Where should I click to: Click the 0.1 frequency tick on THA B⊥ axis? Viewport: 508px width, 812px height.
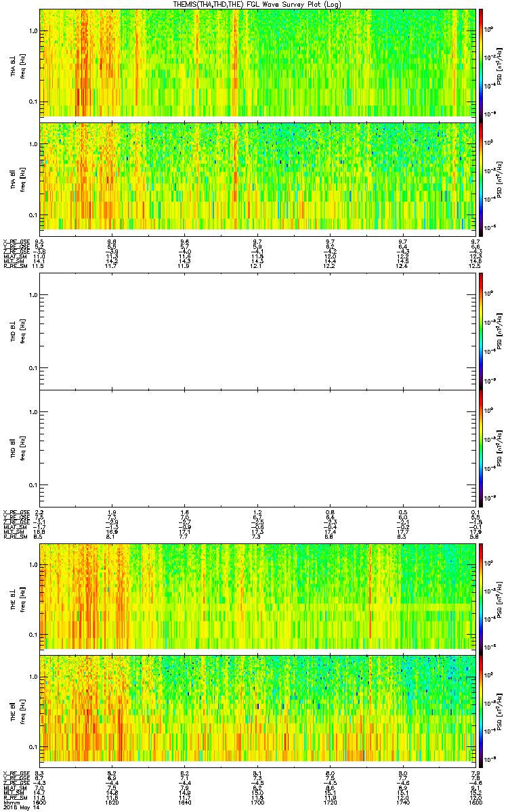[x=33, y=102]
